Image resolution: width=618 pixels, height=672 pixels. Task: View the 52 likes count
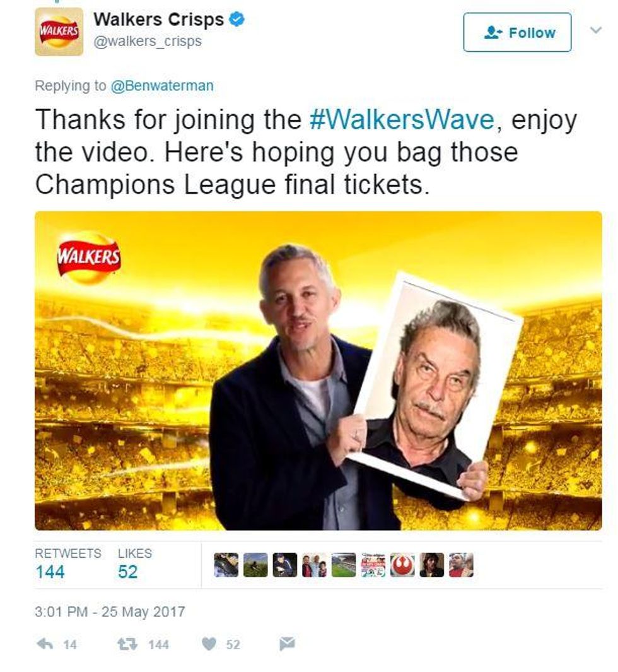coord(127,572)
